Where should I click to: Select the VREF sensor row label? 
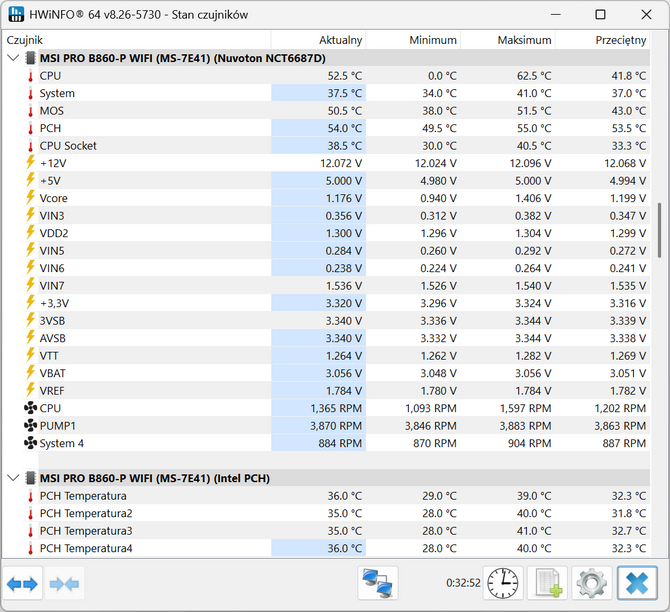(x=52, y=391)
